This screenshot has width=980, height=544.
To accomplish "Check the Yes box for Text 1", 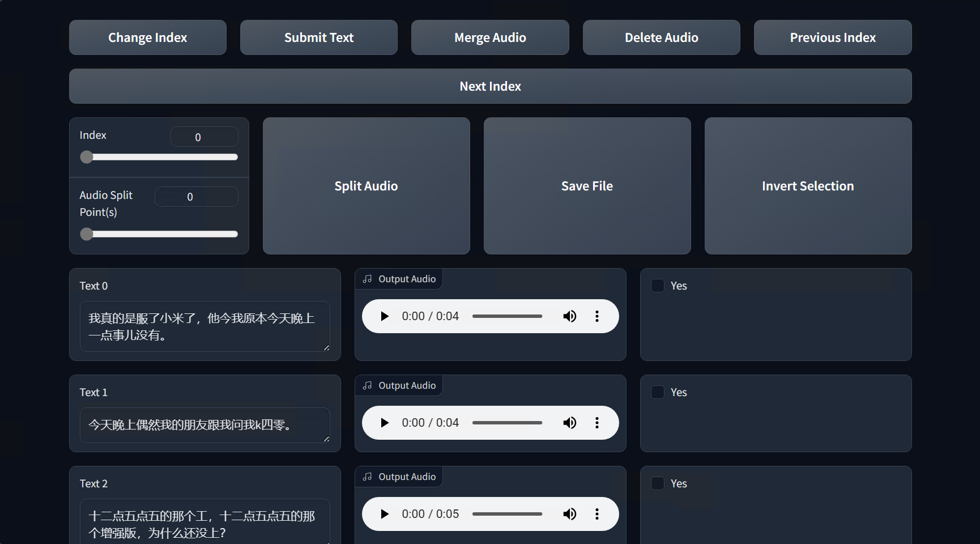I will [x=658, y=392].
